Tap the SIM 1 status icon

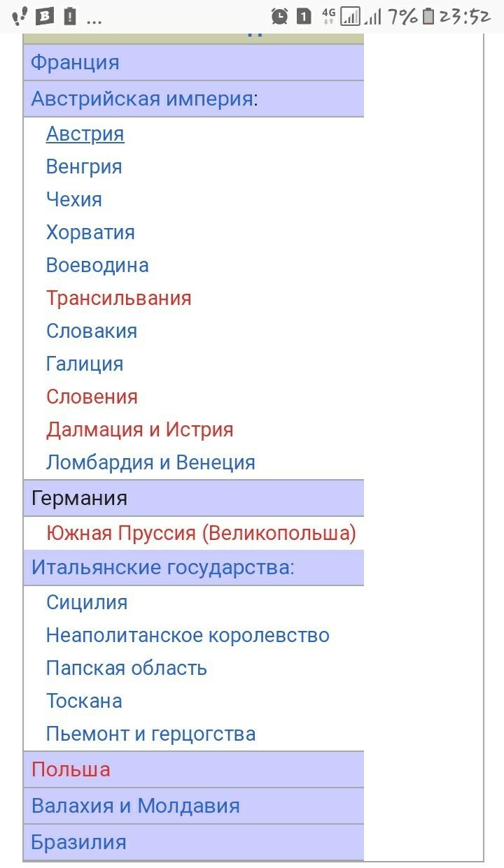[304, 16]
